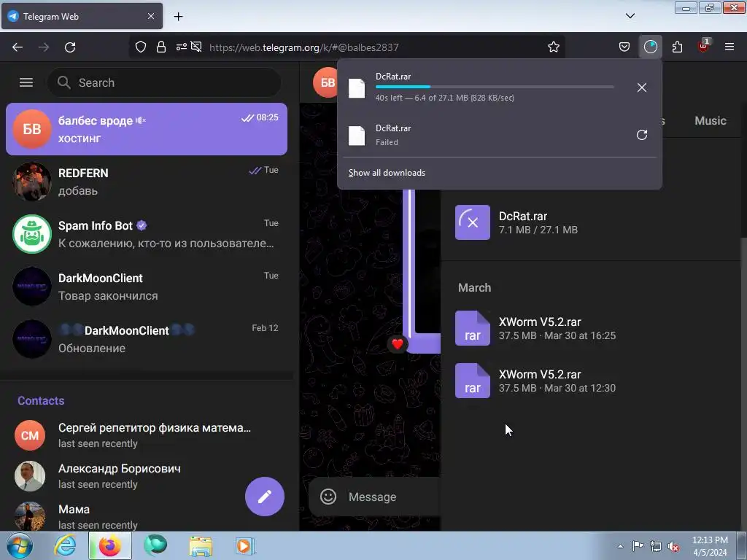
Task: Open chat with балбес вроде
Action: pos(146,128)
